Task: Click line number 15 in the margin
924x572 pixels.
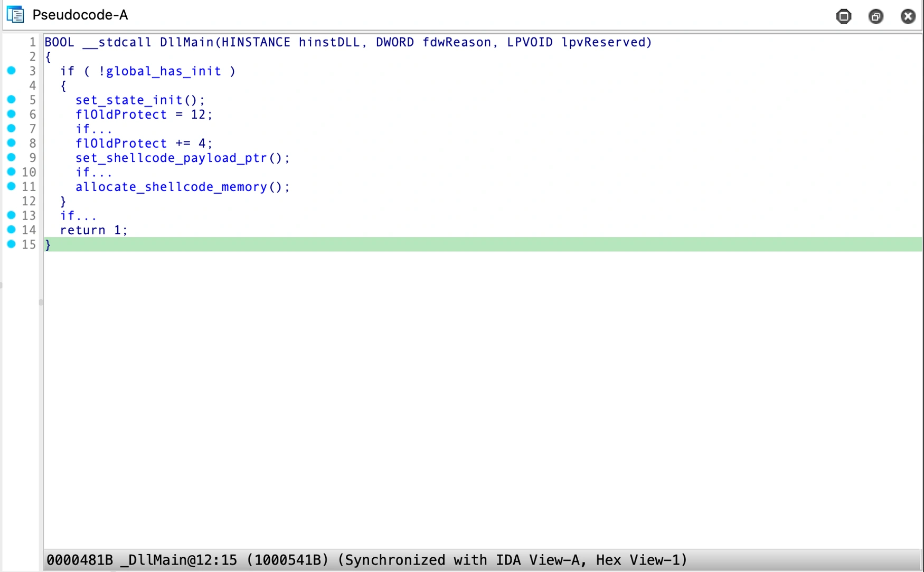Action: pos(29,244)
